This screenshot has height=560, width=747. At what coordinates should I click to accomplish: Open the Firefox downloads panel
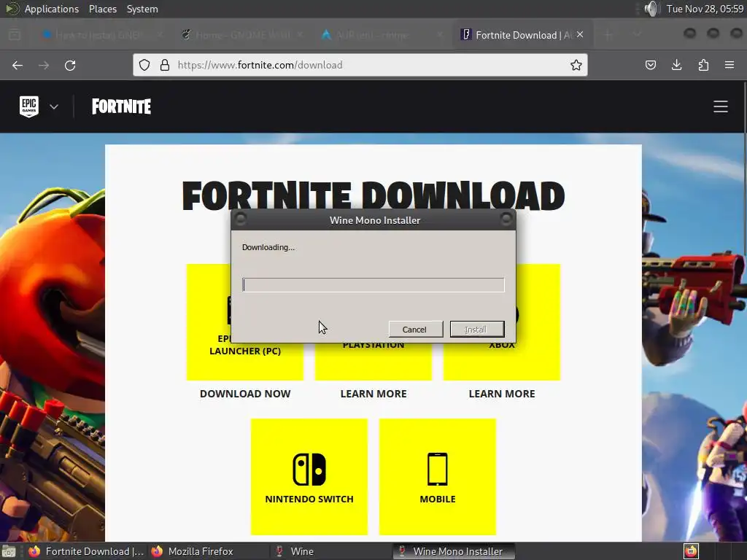pyautogui.click(x=676, y=65)
